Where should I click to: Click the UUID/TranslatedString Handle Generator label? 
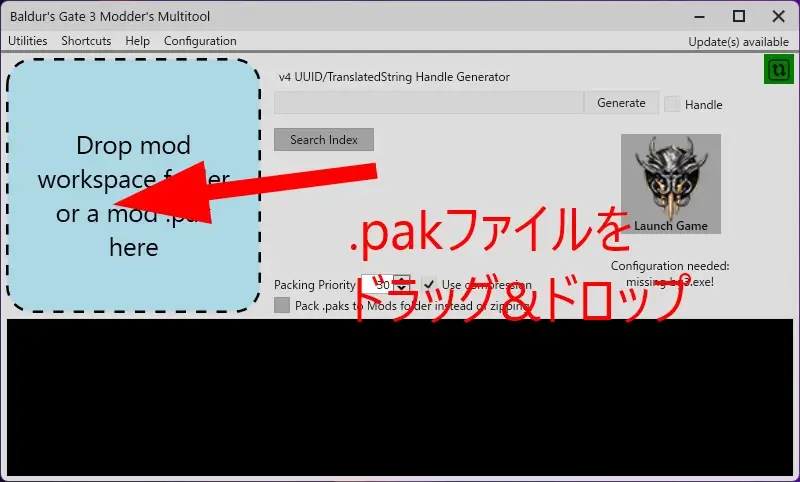394,77
